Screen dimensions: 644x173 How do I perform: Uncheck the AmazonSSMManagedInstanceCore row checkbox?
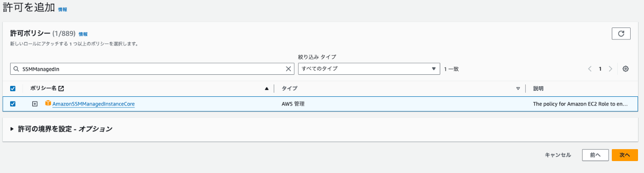pos(13,104)
